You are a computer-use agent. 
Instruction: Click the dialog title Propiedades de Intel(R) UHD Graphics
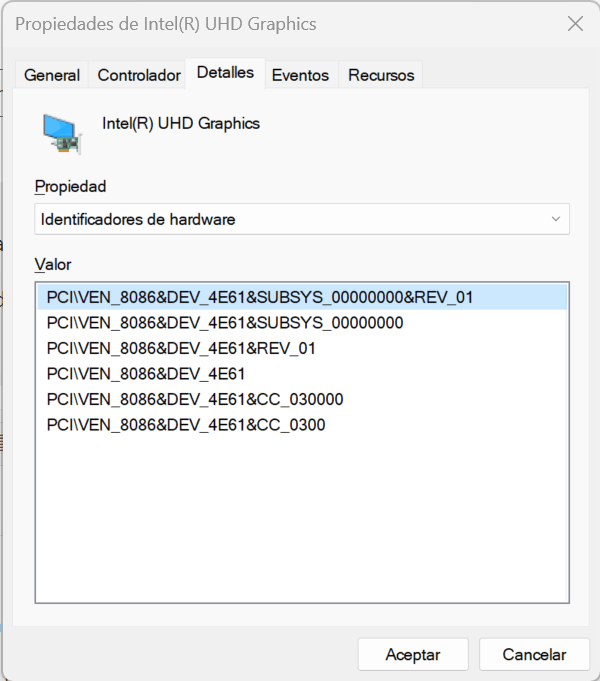coord(166,24)
